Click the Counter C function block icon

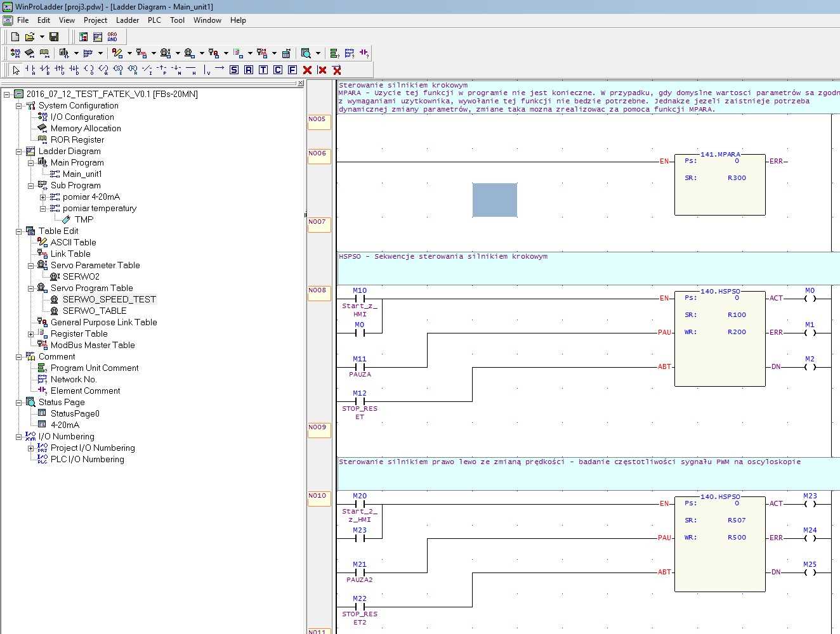(x=278, y=70)
